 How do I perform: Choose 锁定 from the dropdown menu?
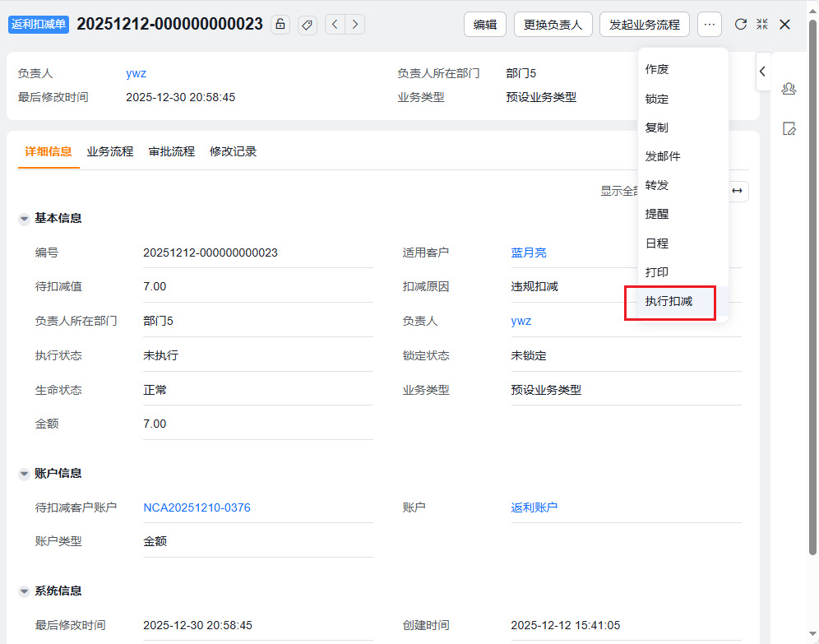pyautogui.click(x=683, y=99)
